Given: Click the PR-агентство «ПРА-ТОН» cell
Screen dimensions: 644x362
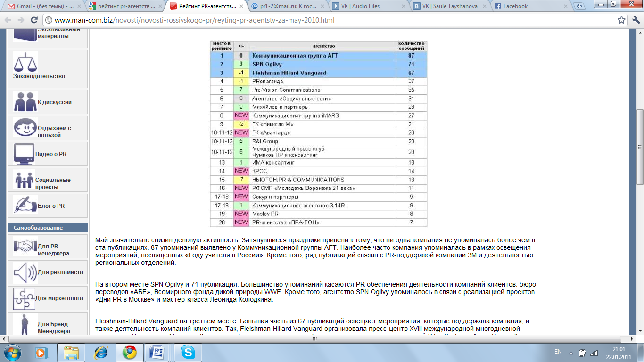Looking at the screenshot, I should pyautogui.click(x=322, y=222).
